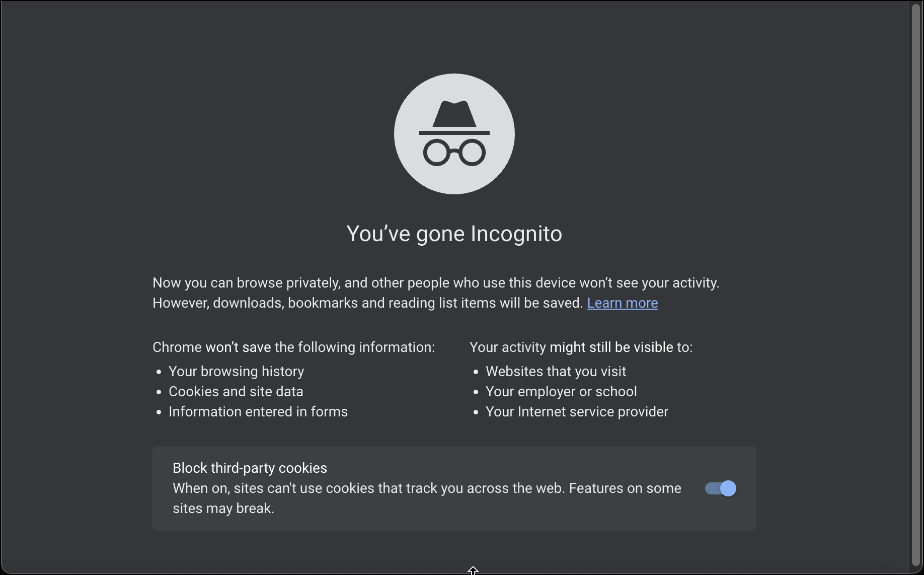Select the You've gone Incognito heading
924x575 pixels.
pyautogui.click(x=454, y=233)
